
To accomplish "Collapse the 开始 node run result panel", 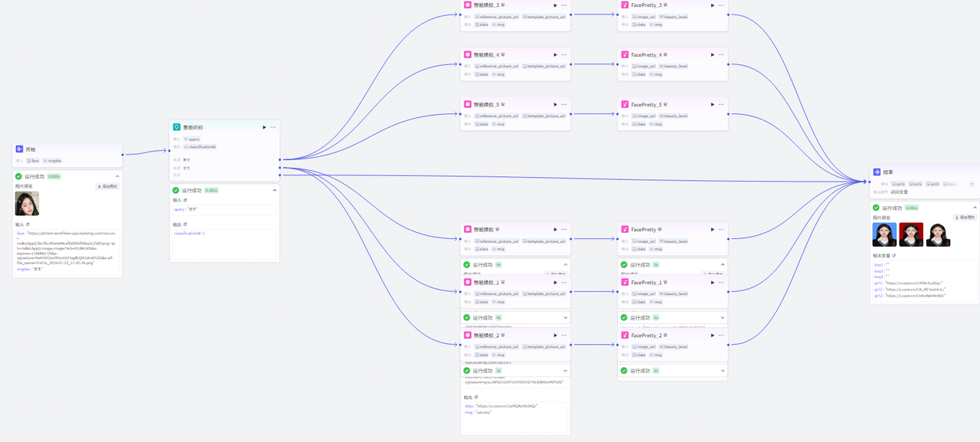I will 117,176.
